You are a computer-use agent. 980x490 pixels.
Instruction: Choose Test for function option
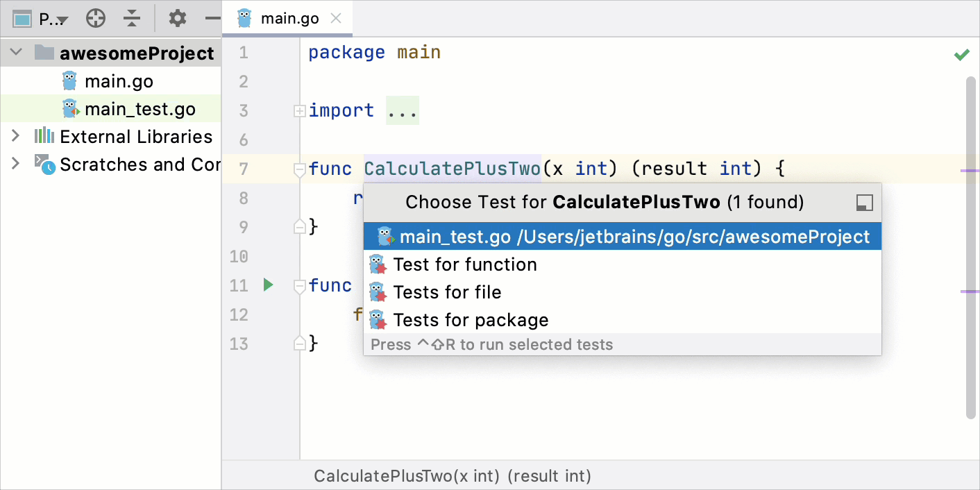click(464, 264)
